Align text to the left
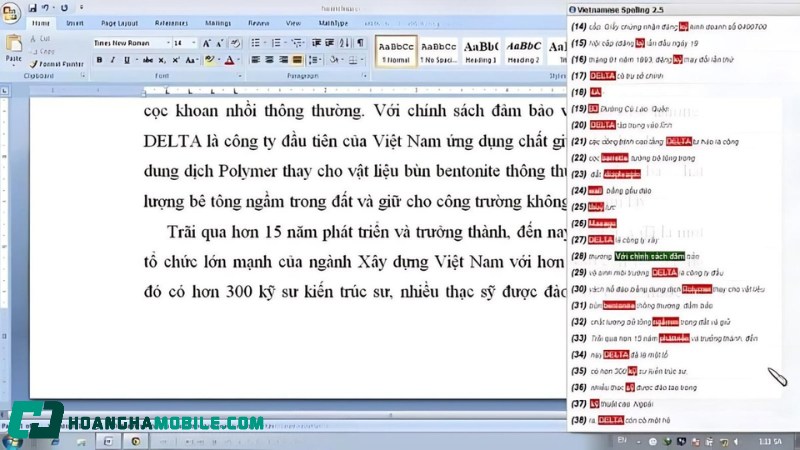This screenshot has height=450, width=800. coord(256,60)
